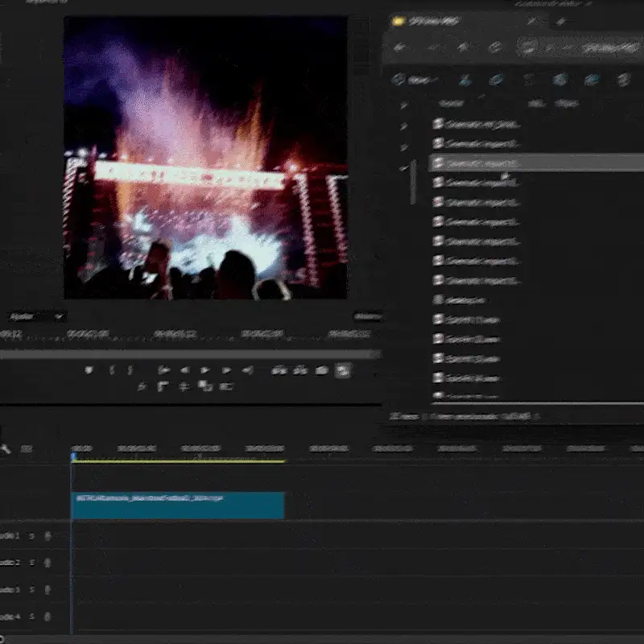Image resolution: width=644 pixels, height=644 pixels.
Task: Enable voice-over record microphone on Audio 3
Action: [x=47, y=590]
